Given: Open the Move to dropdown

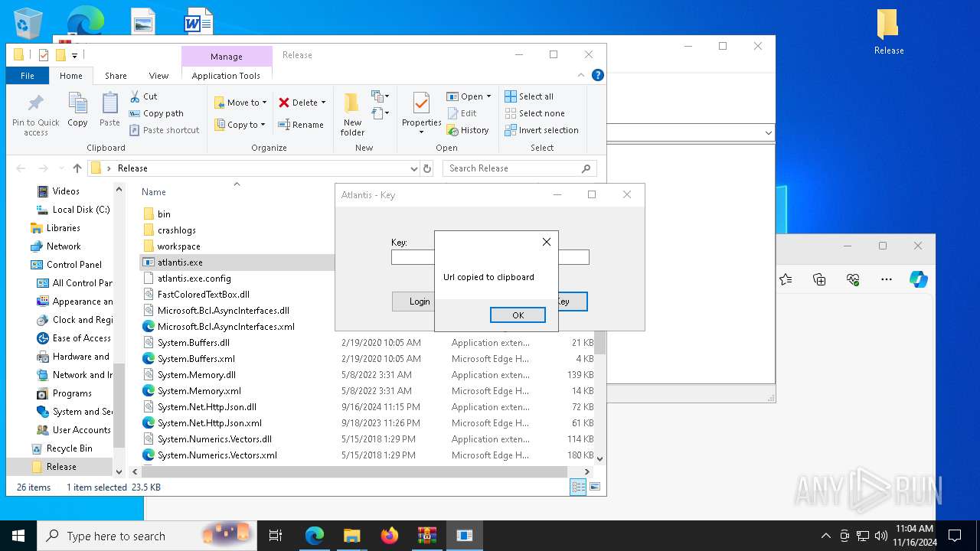Looking at the screenshot, I should (x=240, y=103).
